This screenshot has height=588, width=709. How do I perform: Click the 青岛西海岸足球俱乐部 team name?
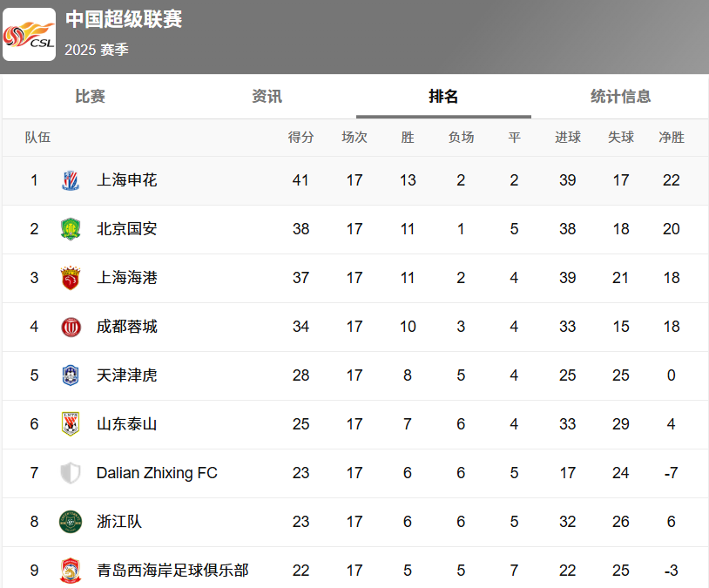point(172,571)
